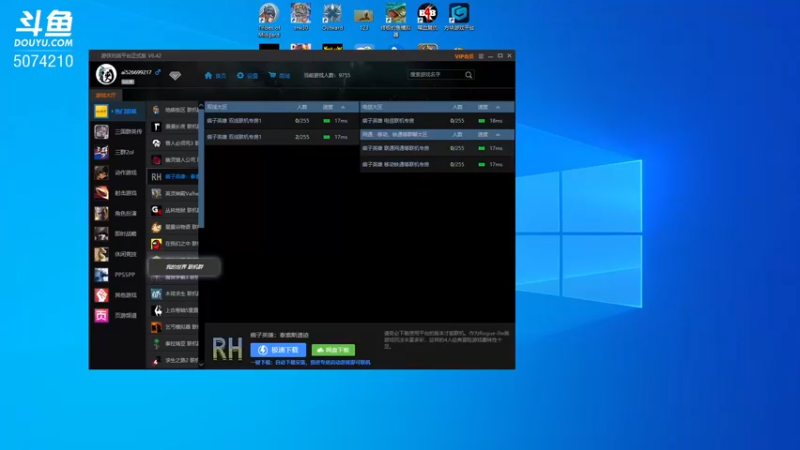Screen dimensions: 800x450
Task: Open 木筏求生 game in list
Action: coord(173,293)
